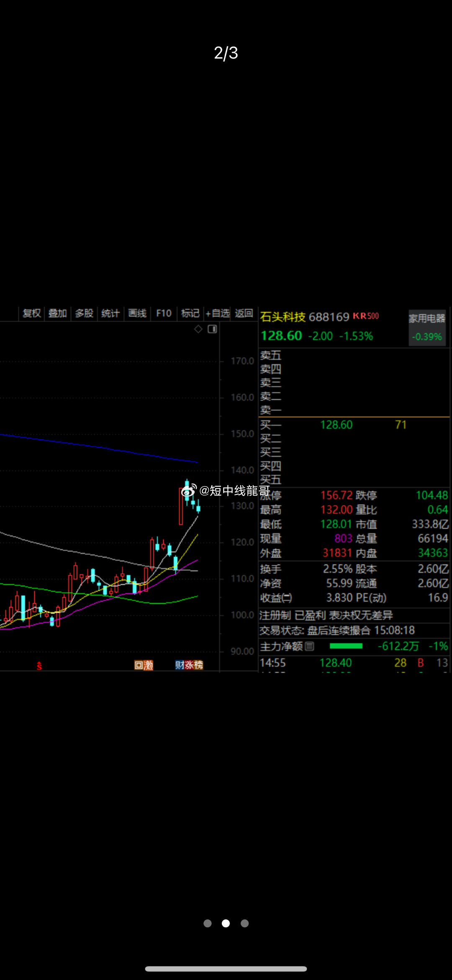This screenshot has width=452, height=980.
Task: Click the PE(动) value 16.9
Action: pos(438,598)
